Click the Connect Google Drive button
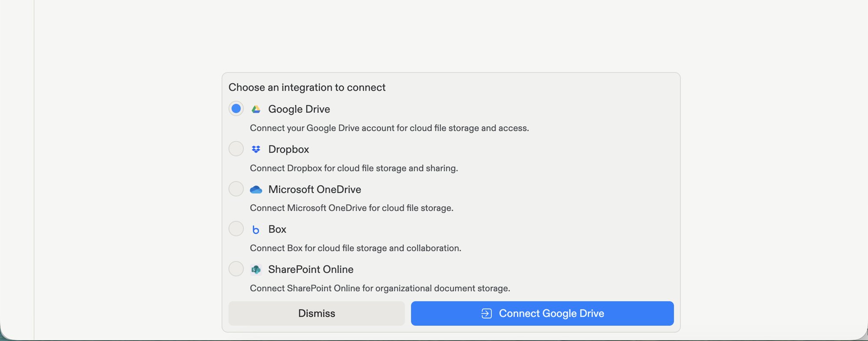 (x=542, y=313)
